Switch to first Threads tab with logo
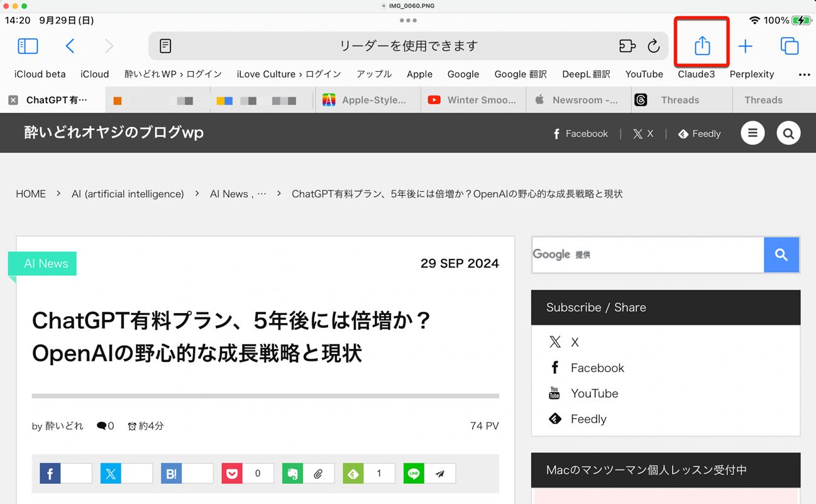Screen dimensions: 816x504 point(682,100)
